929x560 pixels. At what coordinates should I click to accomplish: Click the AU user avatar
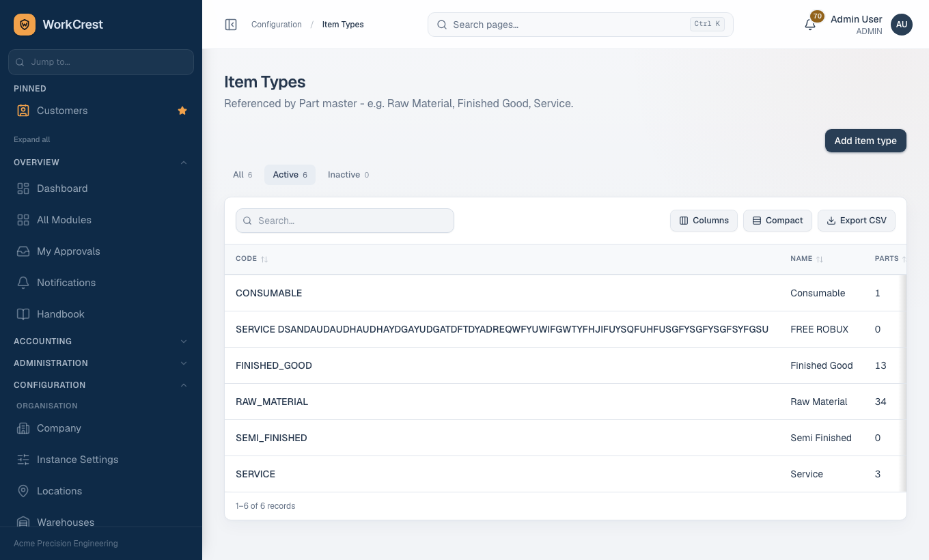902,25
